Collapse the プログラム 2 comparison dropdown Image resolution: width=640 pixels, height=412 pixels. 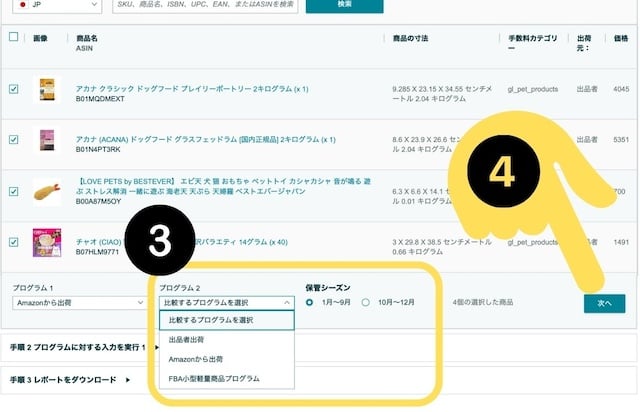[226, 302]
